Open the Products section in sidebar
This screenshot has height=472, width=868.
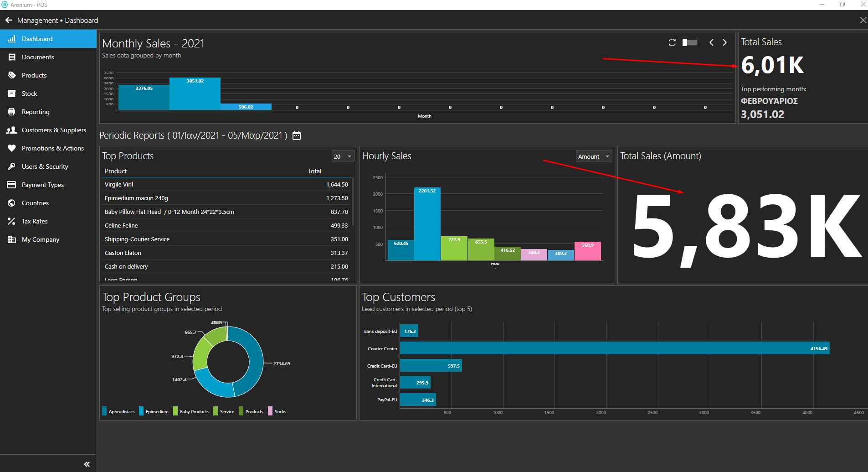(x=34, y=75)
